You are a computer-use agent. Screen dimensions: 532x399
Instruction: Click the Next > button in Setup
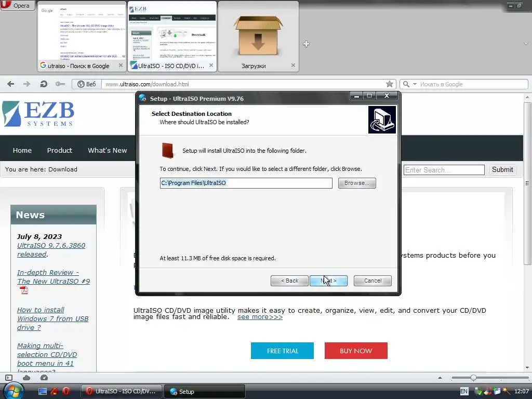(x=328, y=281)
